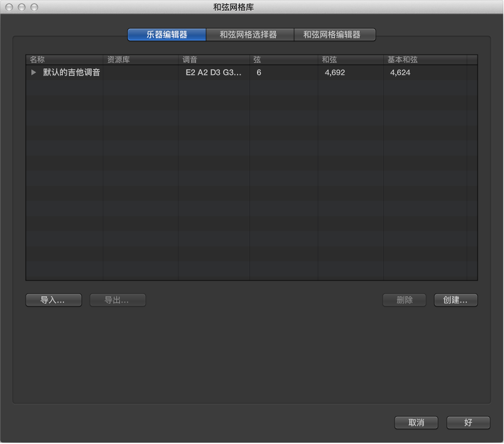
Task: Click the 资源库 column header
Action: tap(141, 60)
